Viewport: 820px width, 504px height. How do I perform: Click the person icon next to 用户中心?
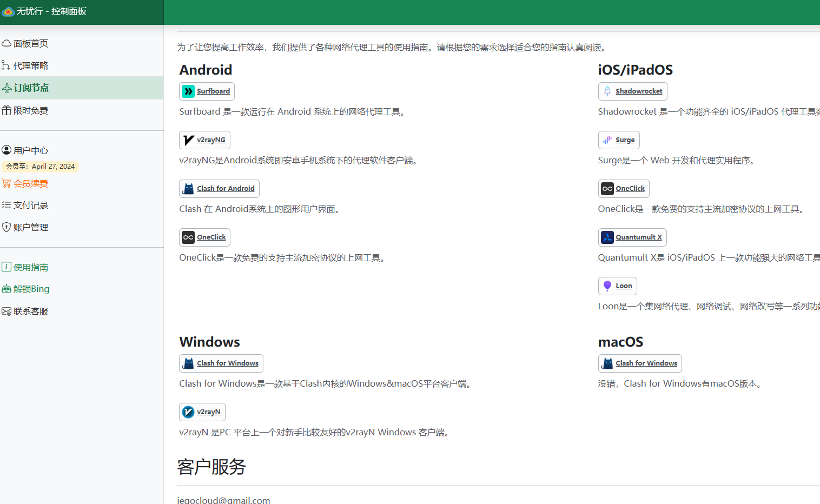coord(6,150)
